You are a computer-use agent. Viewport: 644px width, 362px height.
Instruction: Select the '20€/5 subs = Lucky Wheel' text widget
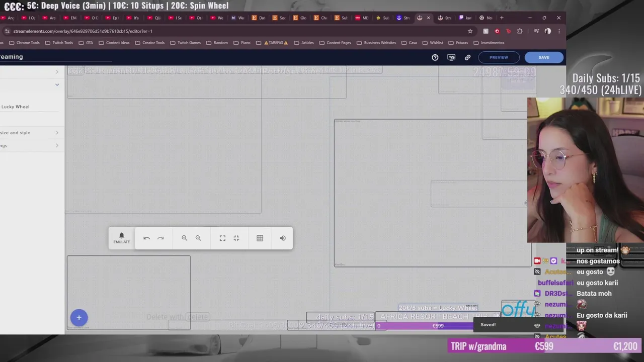click(x=438, y=308)
